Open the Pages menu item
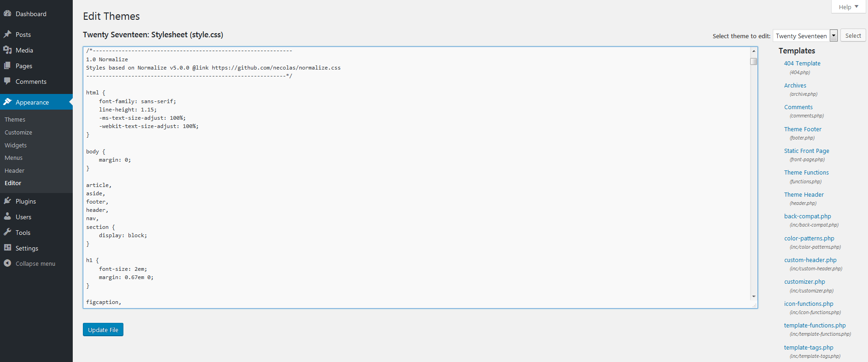 (x=36, y=66)
